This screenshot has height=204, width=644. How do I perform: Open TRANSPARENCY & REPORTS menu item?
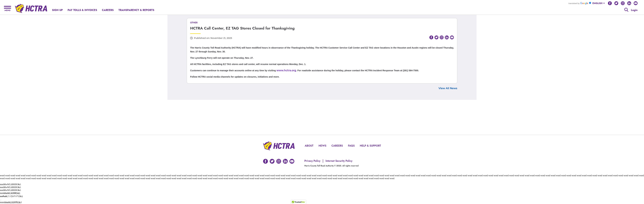[136, 10]
